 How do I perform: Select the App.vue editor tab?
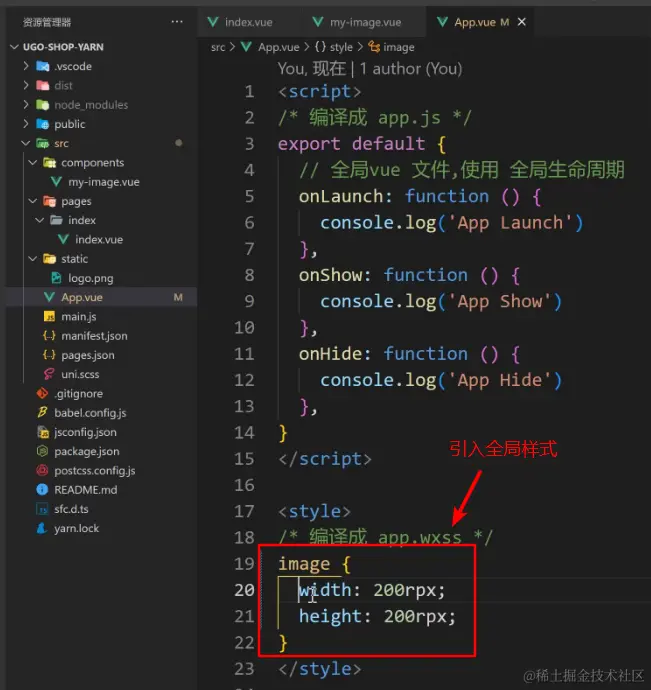(x=481, y=22)
